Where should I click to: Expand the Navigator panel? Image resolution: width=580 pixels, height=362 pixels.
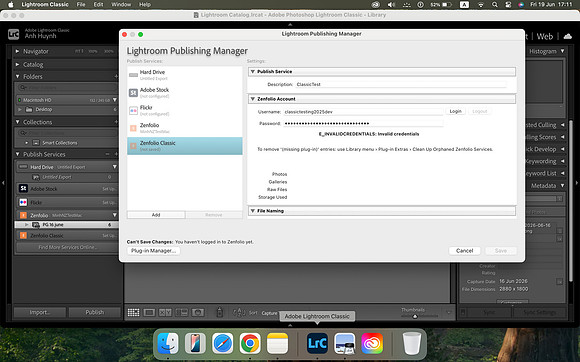tap(17, 51)
